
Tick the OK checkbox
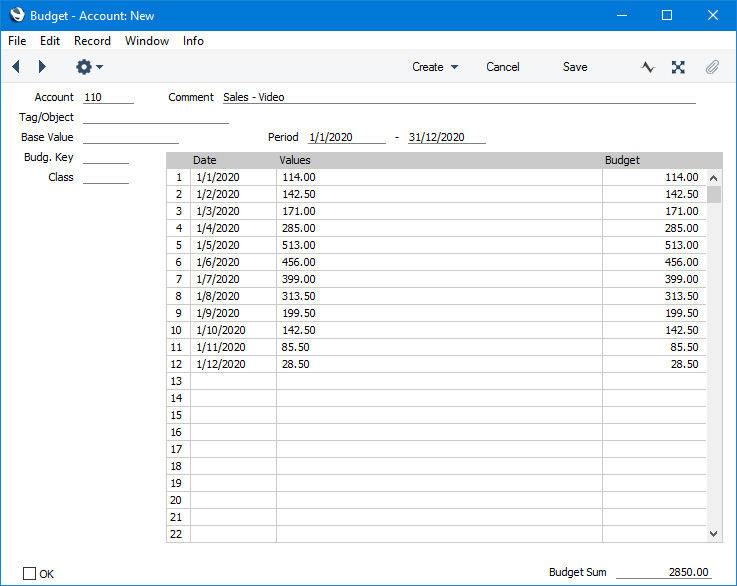coord(29,573)
